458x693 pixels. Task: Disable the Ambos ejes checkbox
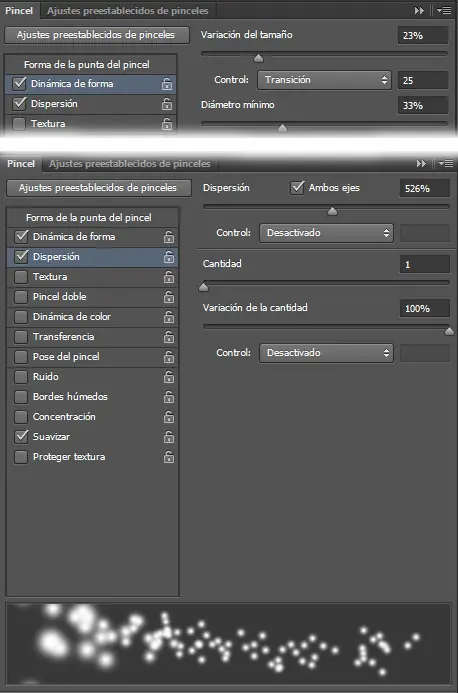click(x=297, y=188)
